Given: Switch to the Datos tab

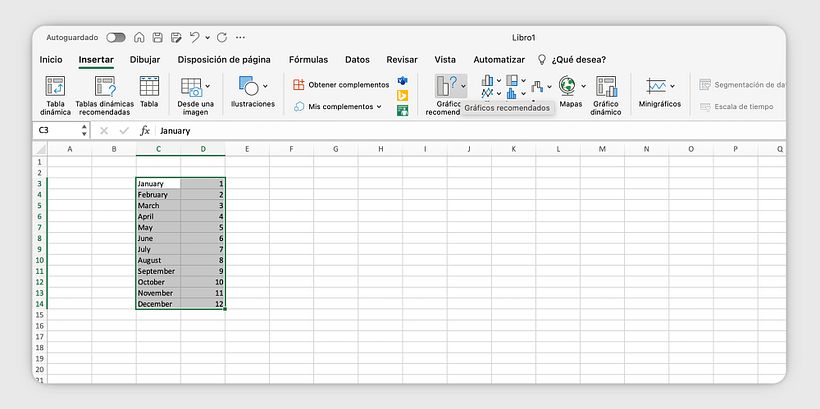Looking at the screenshot, I should [x=357, y=60].
